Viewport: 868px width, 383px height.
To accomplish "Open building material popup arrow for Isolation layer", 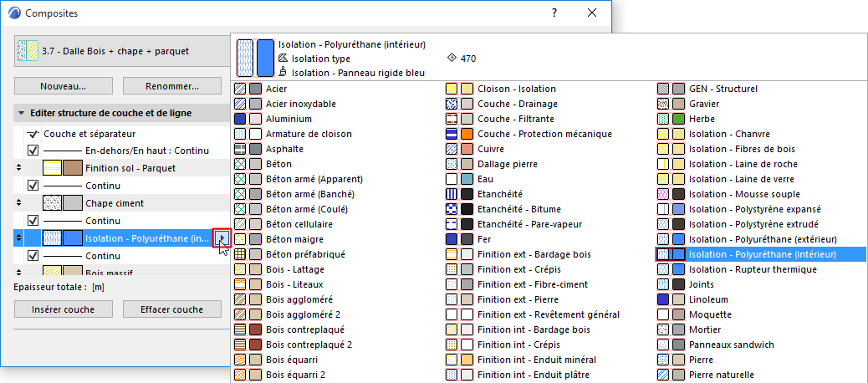I will pyautogui.click(x=222, y=238).
